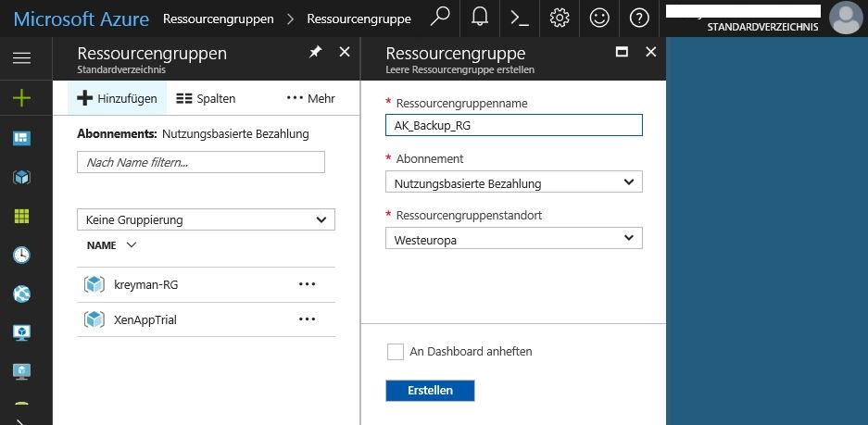Open the hamburger menu in sidebar
This screenshot has width=868, height=425.
tap(21, 57)
